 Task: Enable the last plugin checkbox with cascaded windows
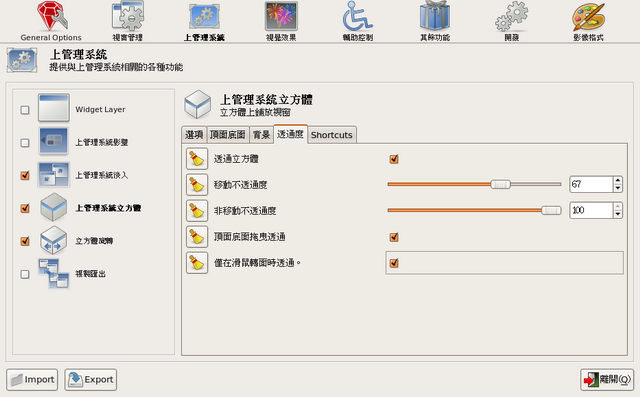pyautogui.click(x=25, y=274)
